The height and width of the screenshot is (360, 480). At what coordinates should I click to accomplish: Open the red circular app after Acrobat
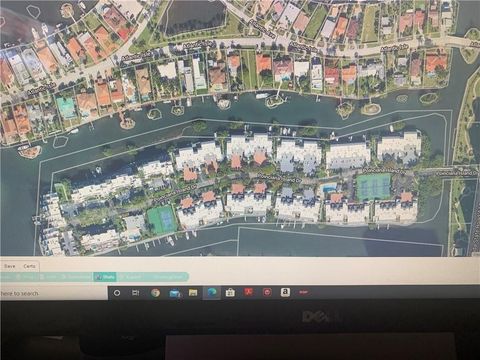click(267, 292)
